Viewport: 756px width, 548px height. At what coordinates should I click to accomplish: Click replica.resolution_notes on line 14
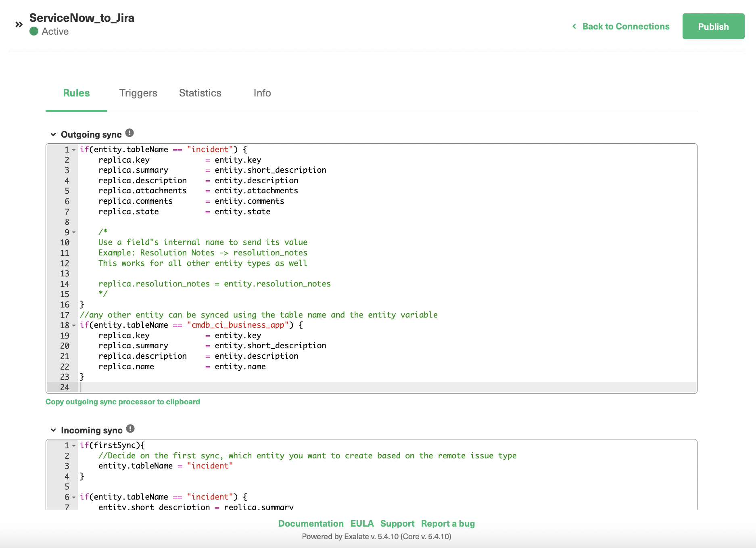click(154, 284)
